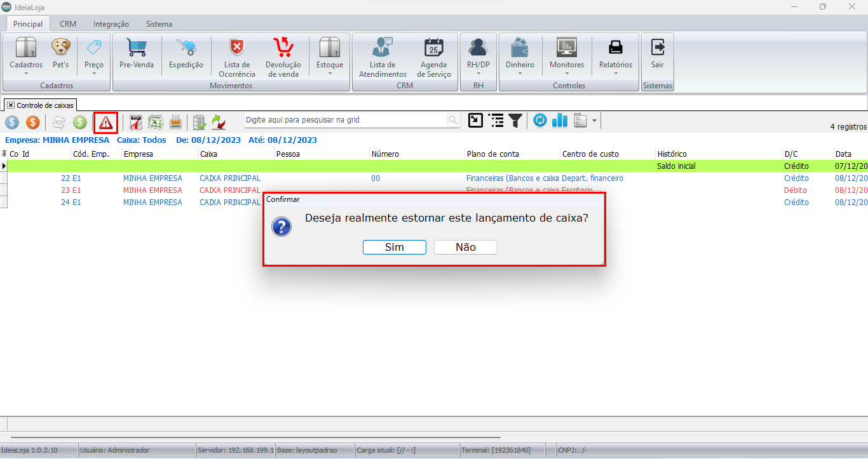The width and height of the screenshot is (868, 459).
Task: Switch to the CRM ribbon tab
Action: click(x=68, y=24)
